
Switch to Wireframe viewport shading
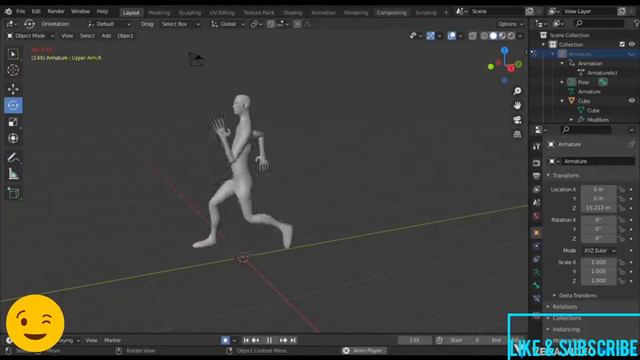(x=484, y=36)
